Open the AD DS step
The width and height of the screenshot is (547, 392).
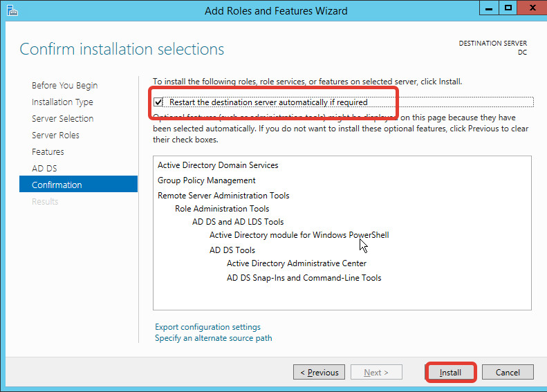(x=44, y=168)
